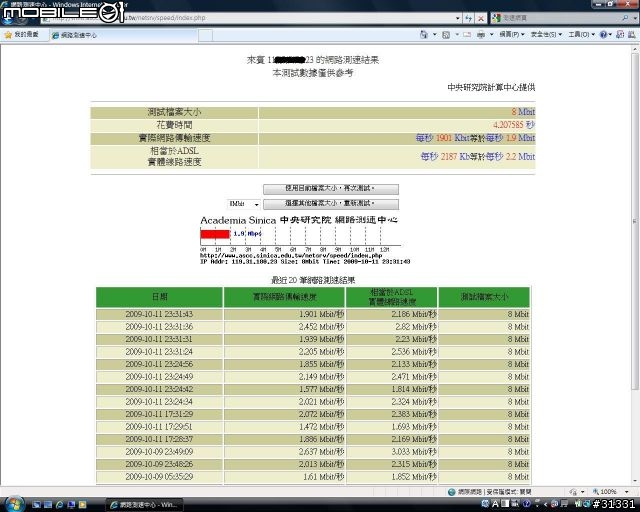Click the page vertical scrollbar
Screen dimensions: 640x512
[635, 220]
